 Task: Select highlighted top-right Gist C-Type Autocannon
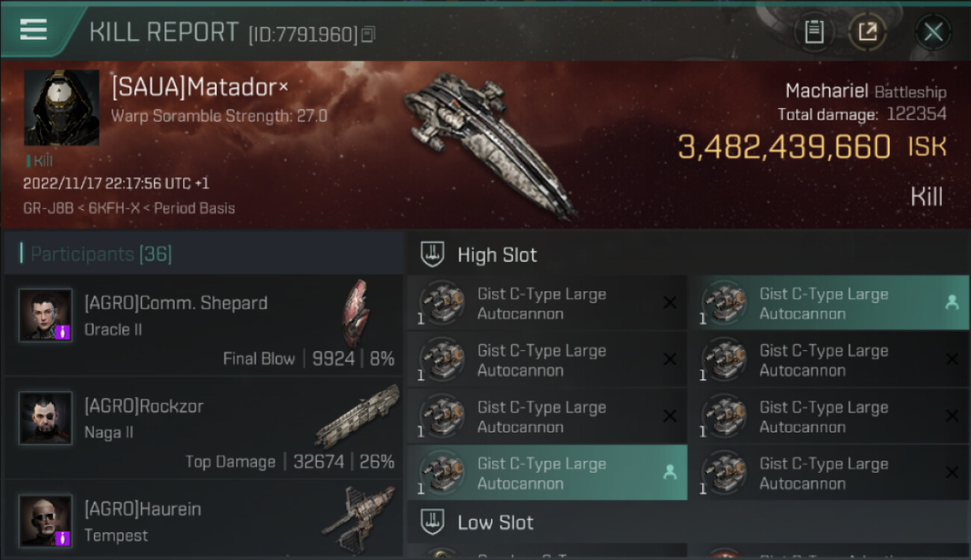point(829,303)
